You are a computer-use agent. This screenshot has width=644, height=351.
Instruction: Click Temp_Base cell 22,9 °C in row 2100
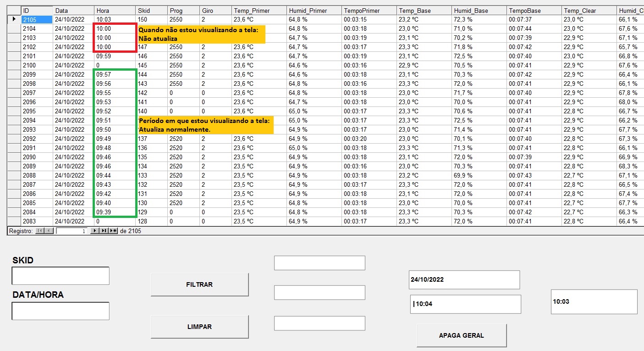(x=424, y=65)
